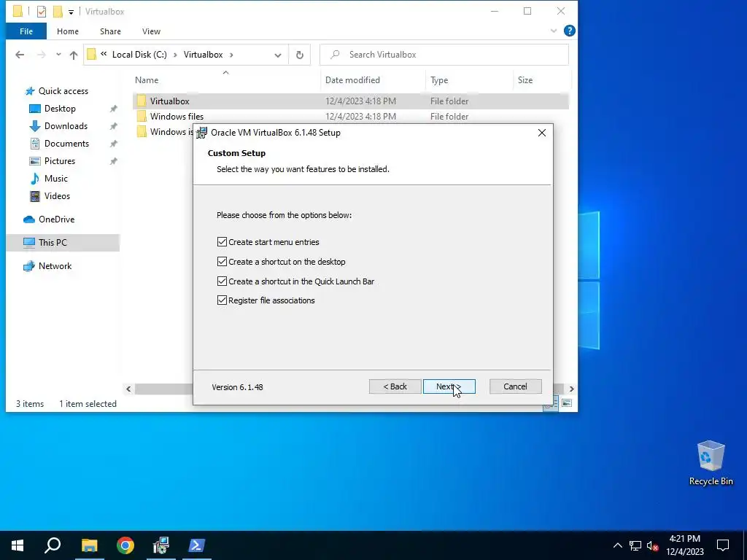Select the Virtualbox folder row

351,101
